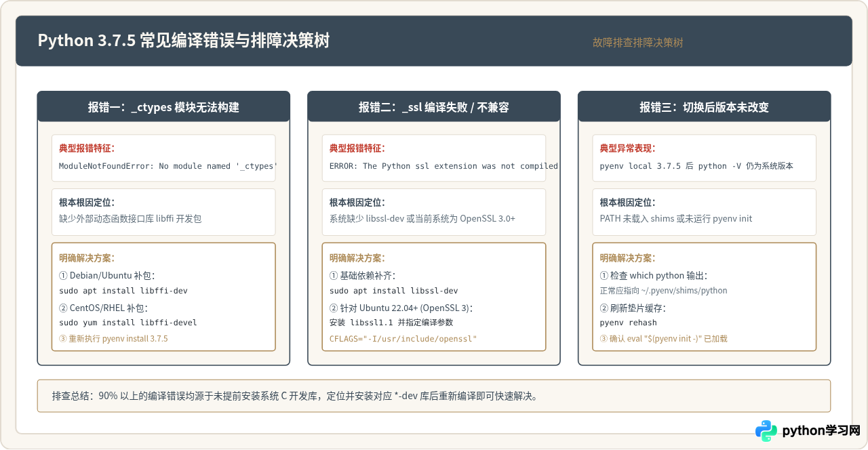The width and height of the screenshot is (868, 450).
Task: Click 系统缺少 libssl-dev 或 OpenSSL 3.0+ text
Action: point(422,218)
